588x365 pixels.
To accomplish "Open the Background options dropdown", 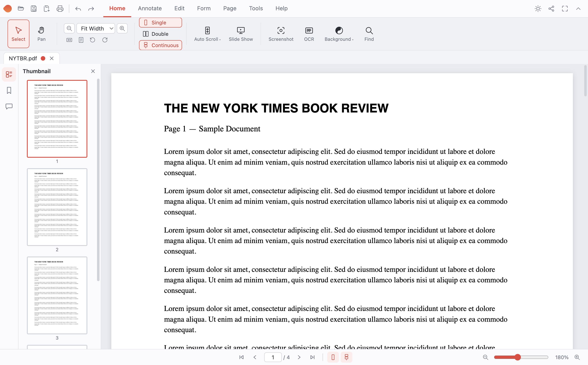I will click(x=339, y=34).
